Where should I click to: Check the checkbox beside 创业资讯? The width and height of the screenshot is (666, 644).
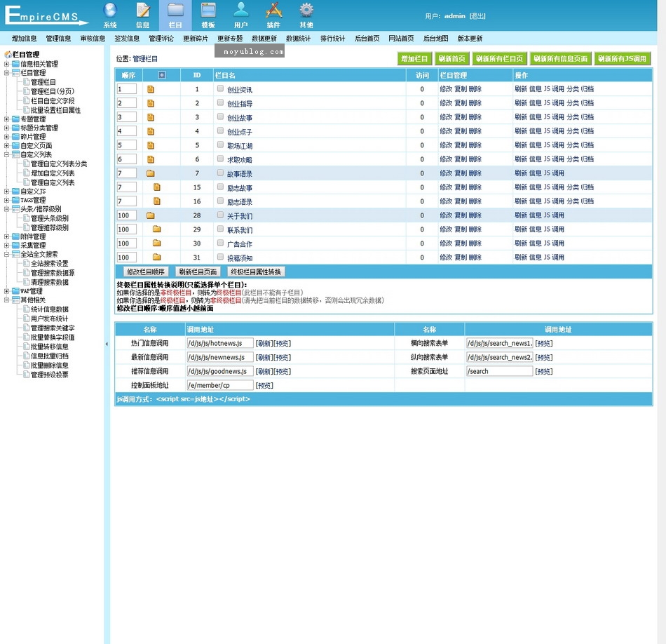[x=220, y=89]
